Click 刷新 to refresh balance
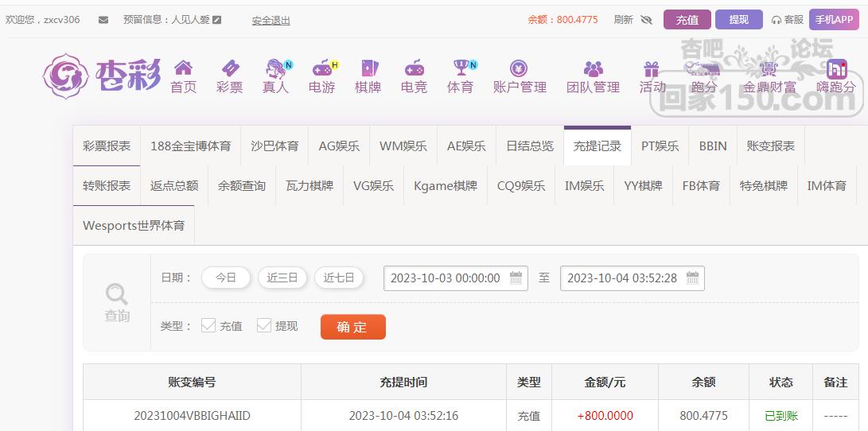Viewport: 868px width, 431px height. (x=623, y=20)
